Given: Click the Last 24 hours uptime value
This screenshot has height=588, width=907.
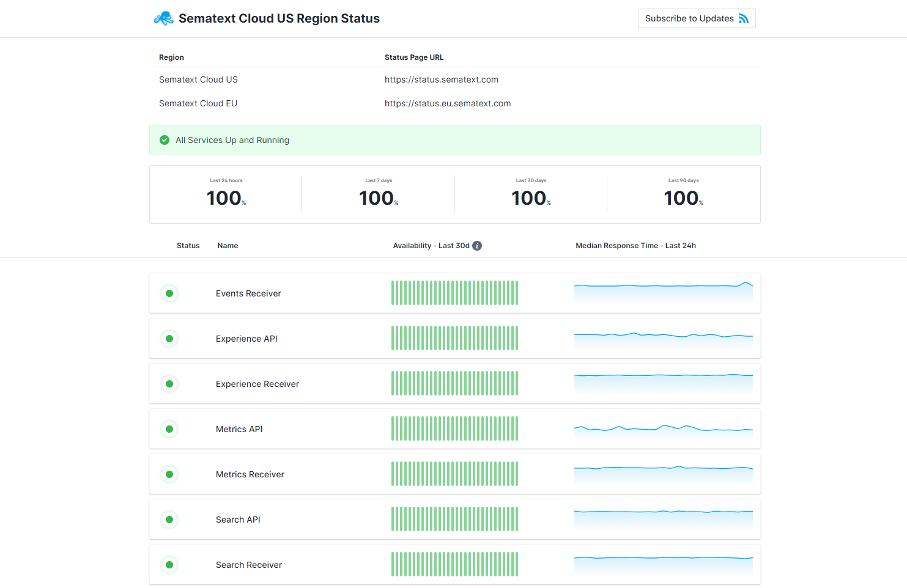Looking at the screenshot, I should point(226,198).
